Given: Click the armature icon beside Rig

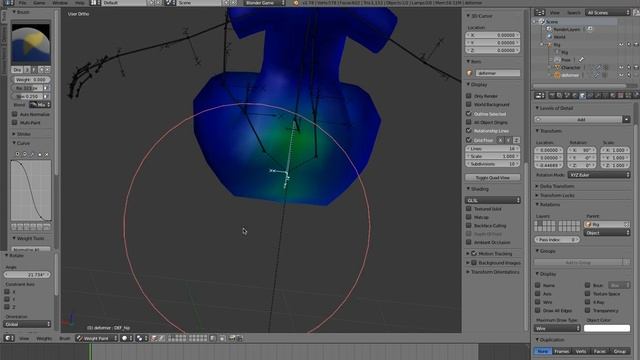Looking at the screenshot, I should click(549, 44).
